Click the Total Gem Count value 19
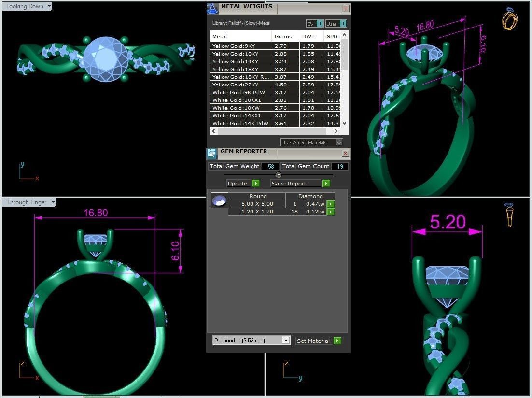 pos(340,167)
